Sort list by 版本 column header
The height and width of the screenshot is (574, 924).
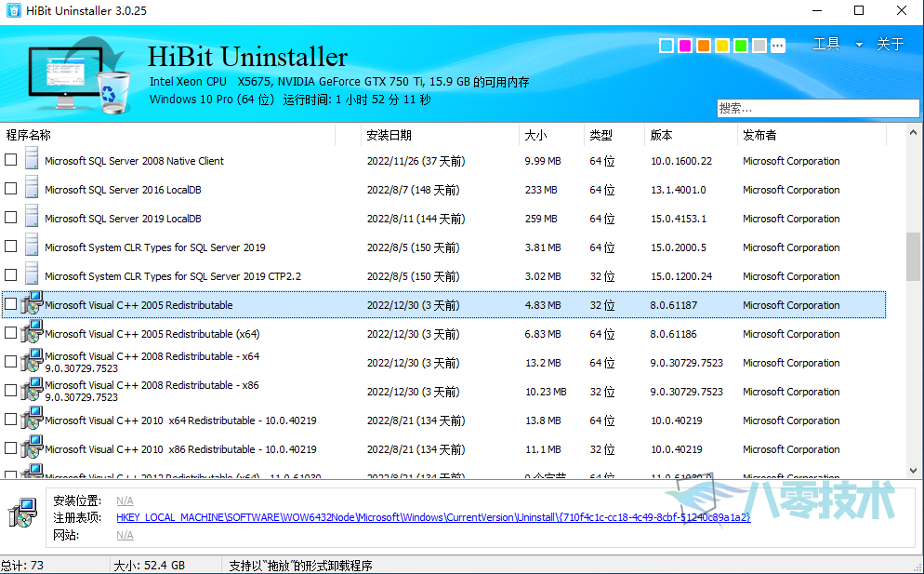tap(692, 135)
